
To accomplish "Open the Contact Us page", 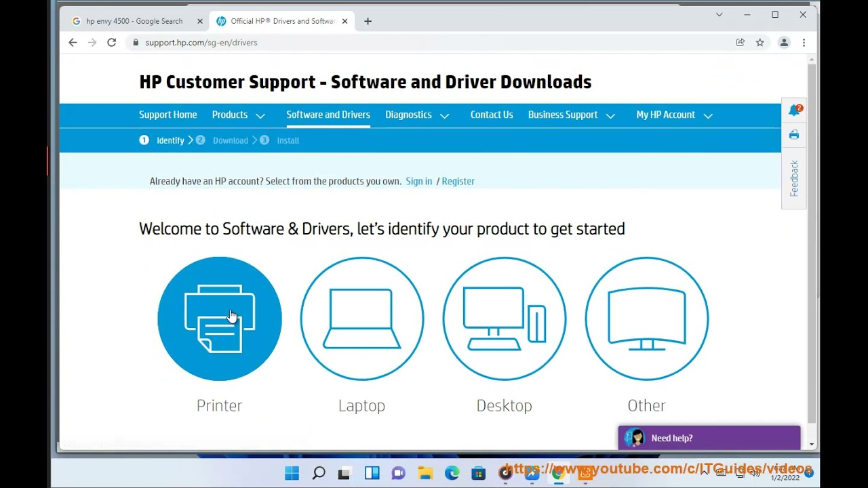I will (492, 115).
